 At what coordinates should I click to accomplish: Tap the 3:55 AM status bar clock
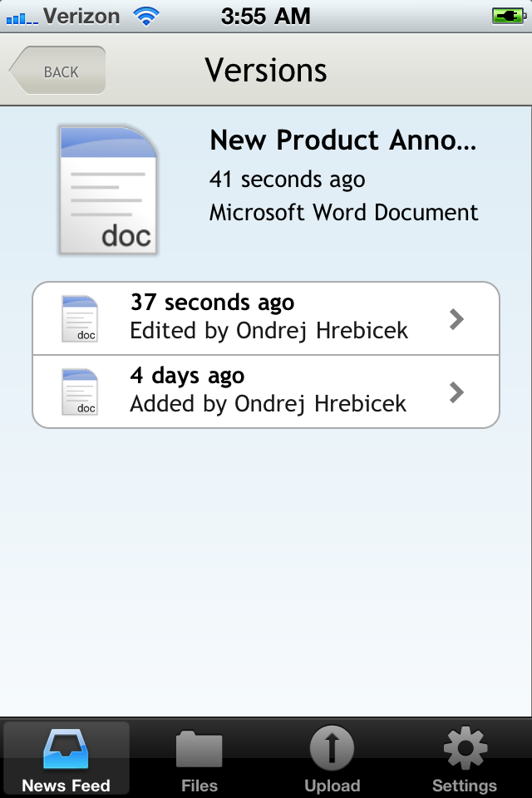266,16
